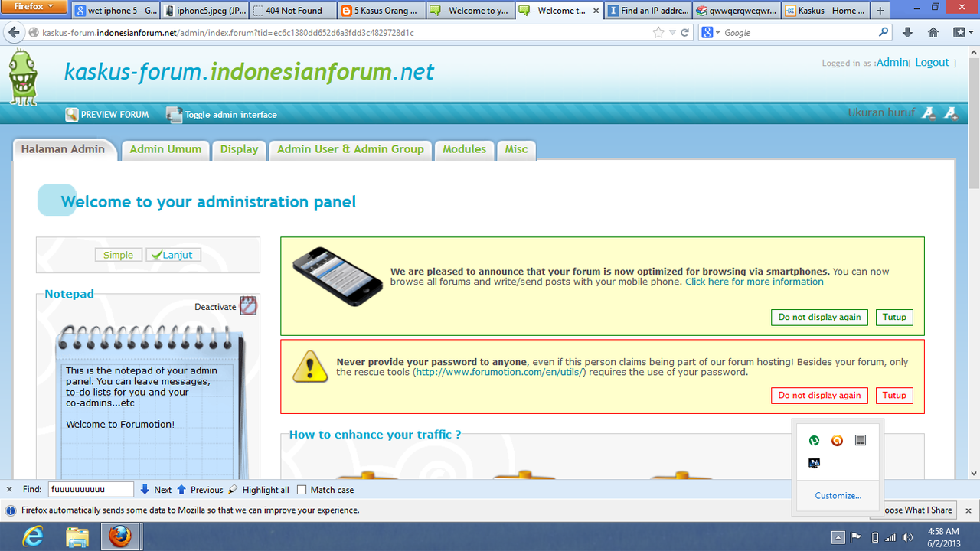Click the Google search input box

(x=799, y=33)
